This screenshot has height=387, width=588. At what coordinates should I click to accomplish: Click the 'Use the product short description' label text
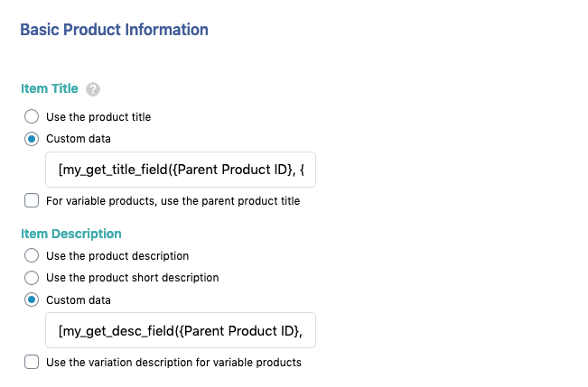[133, 278]
